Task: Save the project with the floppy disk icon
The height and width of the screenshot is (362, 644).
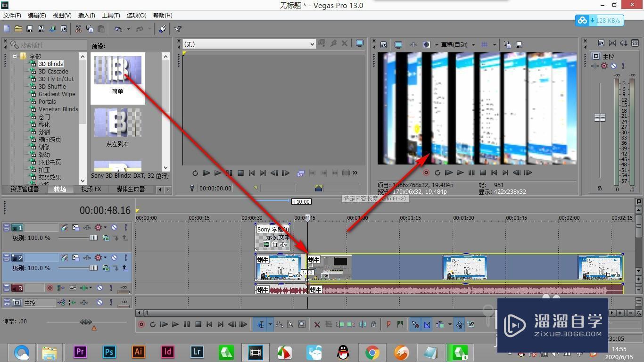Action: coord(30,29)
